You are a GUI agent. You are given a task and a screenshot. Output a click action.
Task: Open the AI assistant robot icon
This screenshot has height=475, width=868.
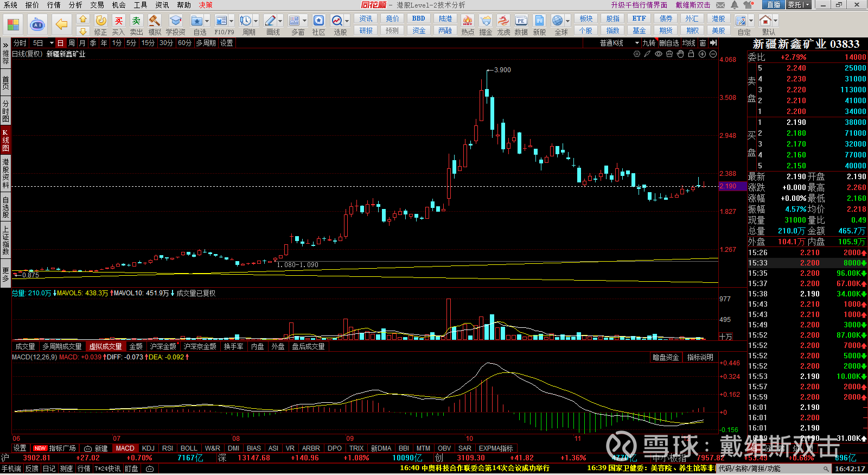[37, 24]
